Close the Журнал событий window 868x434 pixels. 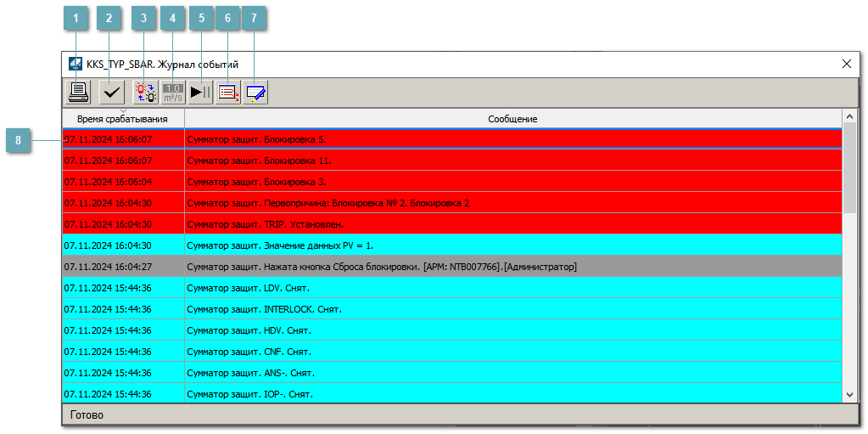(846, 64)
